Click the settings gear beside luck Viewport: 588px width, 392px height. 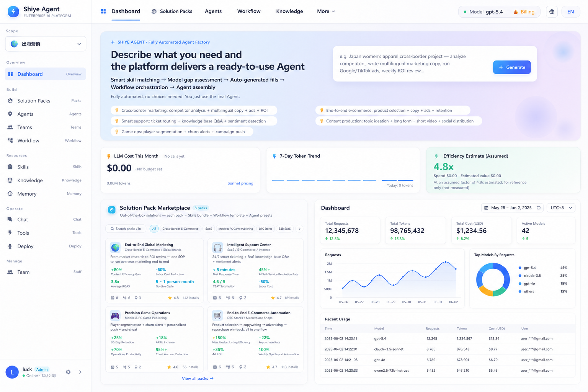pyautogui.click(x=68, y=372)
